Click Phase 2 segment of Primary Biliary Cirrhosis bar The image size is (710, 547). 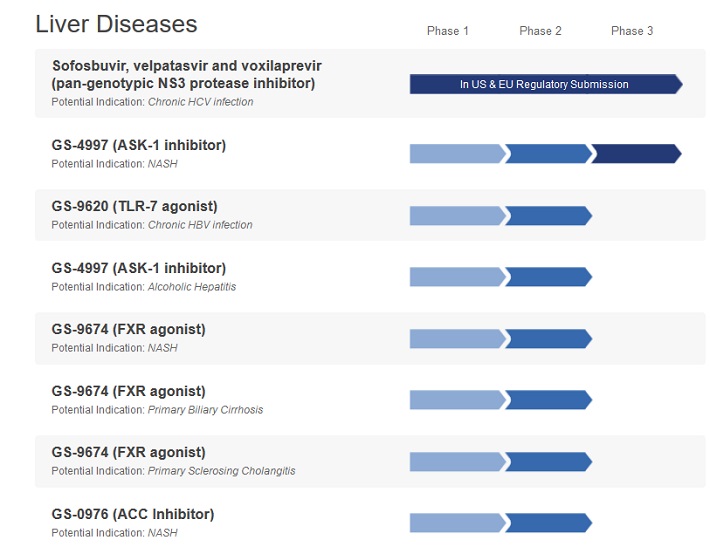pos(548,400)
